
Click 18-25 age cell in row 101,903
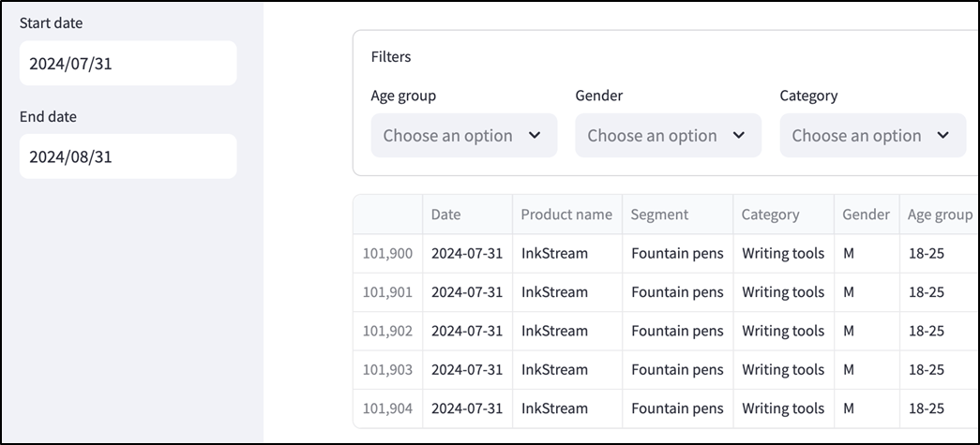(x=940, y=369)
